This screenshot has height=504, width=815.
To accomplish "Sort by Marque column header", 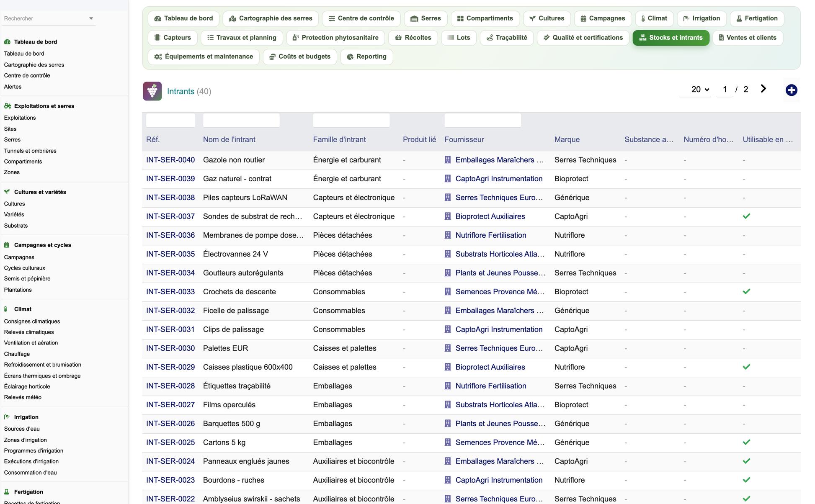I will (567, 140).
